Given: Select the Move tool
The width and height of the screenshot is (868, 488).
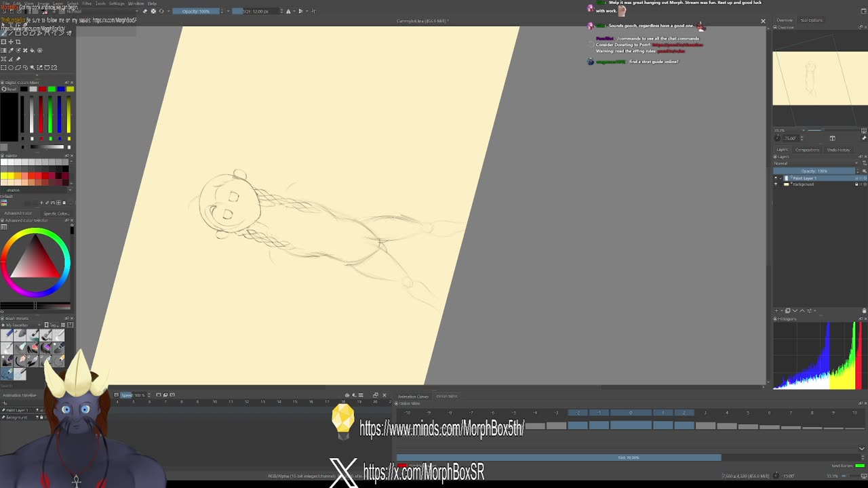Looking at the screenshot, I should (x=11, y=41).
